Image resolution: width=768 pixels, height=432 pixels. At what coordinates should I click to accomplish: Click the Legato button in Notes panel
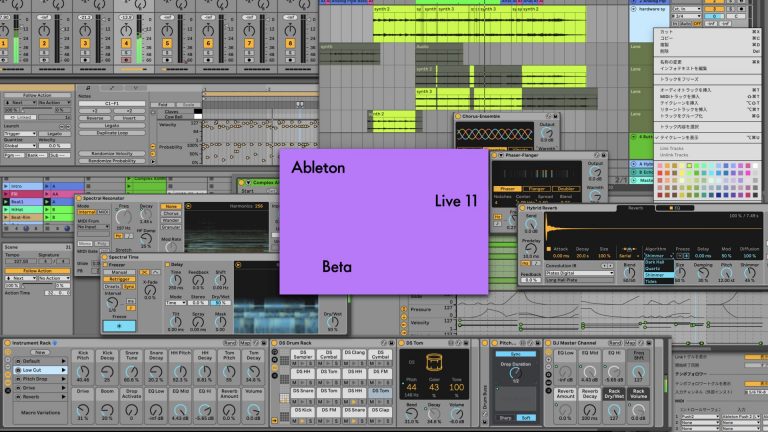pos(112,125)
